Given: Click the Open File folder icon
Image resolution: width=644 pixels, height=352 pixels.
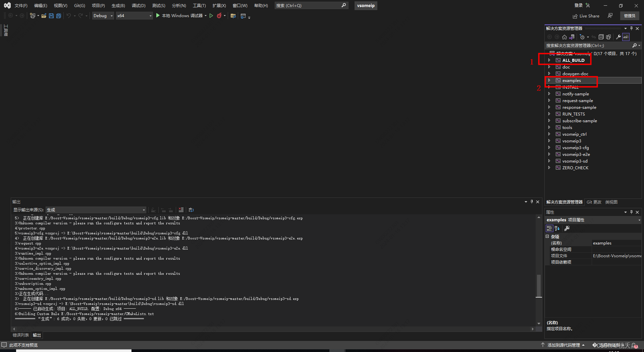Looking at the screenshot, I should [x=44, y=16].
